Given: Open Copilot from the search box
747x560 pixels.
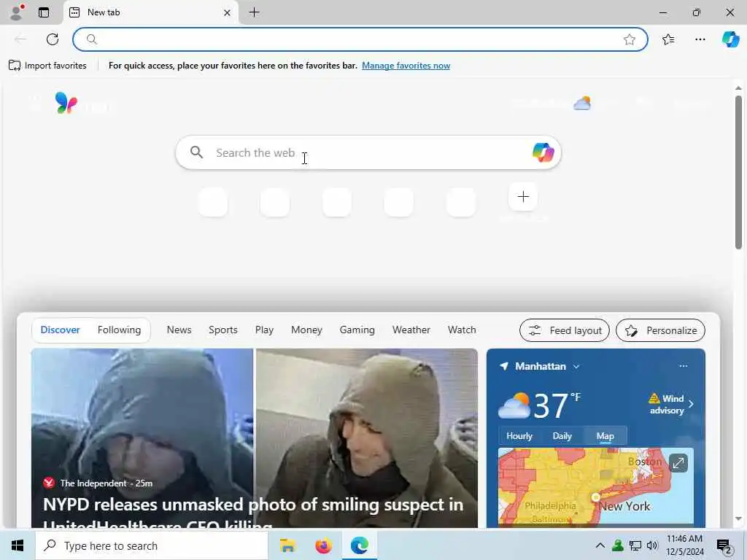Looking at the screenshot, I should 543,152.
